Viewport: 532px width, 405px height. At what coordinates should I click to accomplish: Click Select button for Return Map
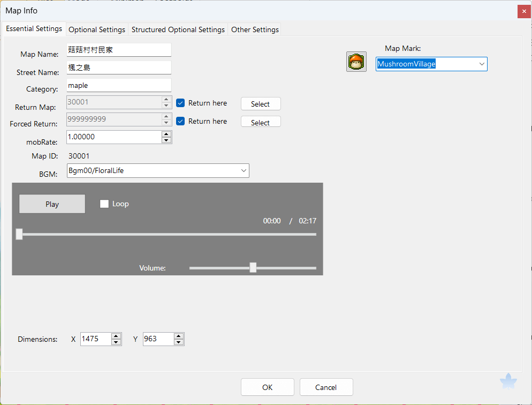point(261,104)
